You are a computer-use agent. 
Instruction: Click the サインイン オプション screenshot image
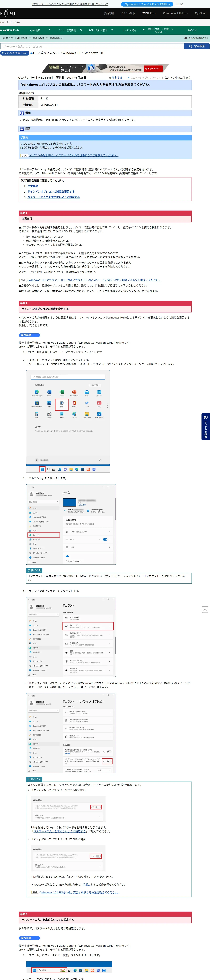tap(71, 733)
